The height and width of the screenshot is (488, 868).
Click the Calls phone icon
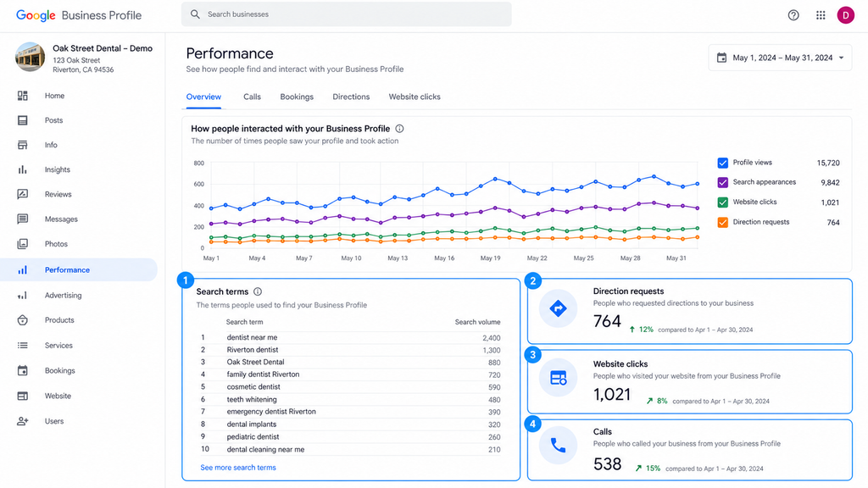(558, 446)
